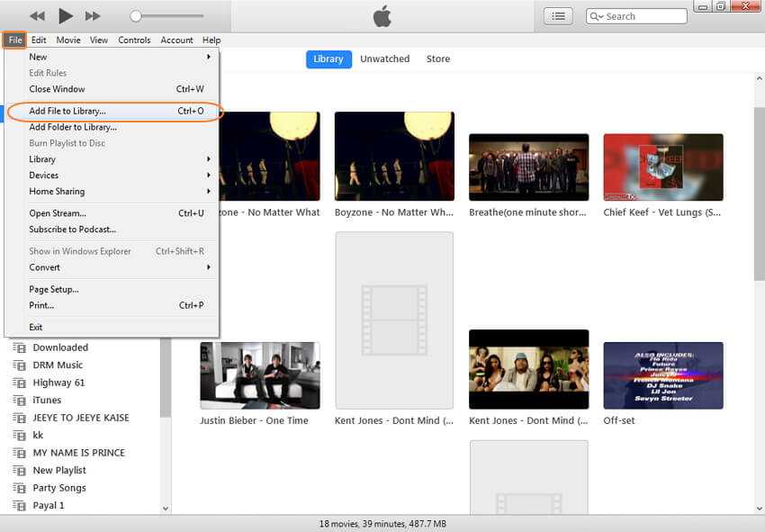Click the playlist icon beside Party Songs
This screenshot has width=765, height=532.
(19, 488)
